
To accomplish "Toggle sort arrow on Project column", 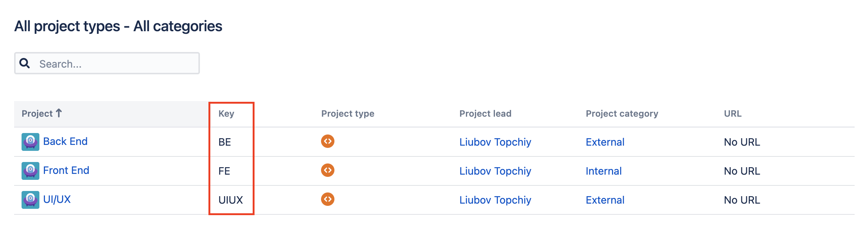I will coord(59,113).
